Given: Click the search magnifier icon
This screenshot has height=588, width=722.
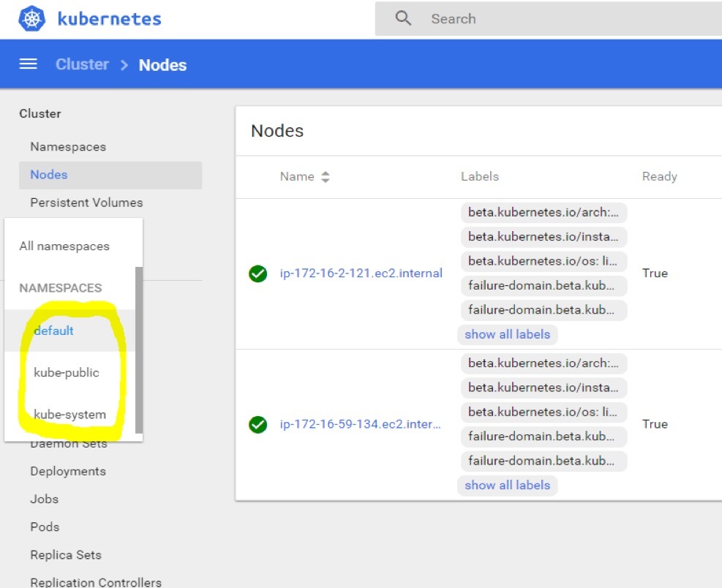Looking at the screenshot, I should point(403,18).
